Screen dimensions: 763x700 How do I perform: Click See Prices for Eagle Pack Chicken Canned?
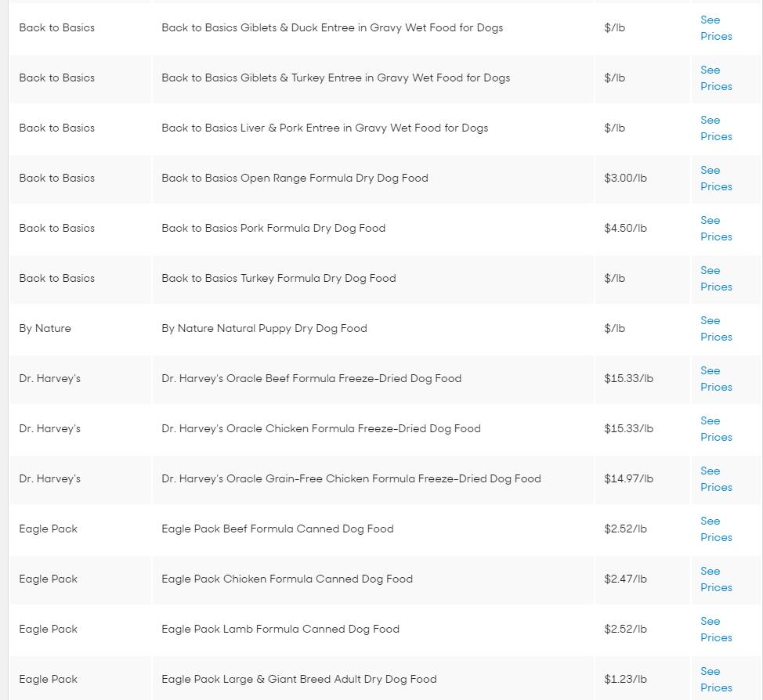pos(716,579)
